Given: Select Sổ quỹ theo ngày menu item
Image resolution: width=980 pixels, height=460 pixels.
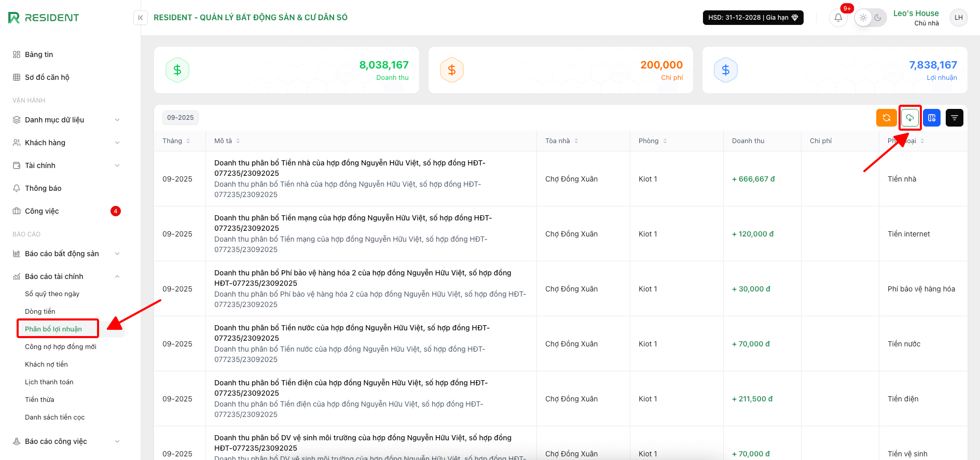Looking at the screenshot, I should pyautogui.click(x=52, y=294).
